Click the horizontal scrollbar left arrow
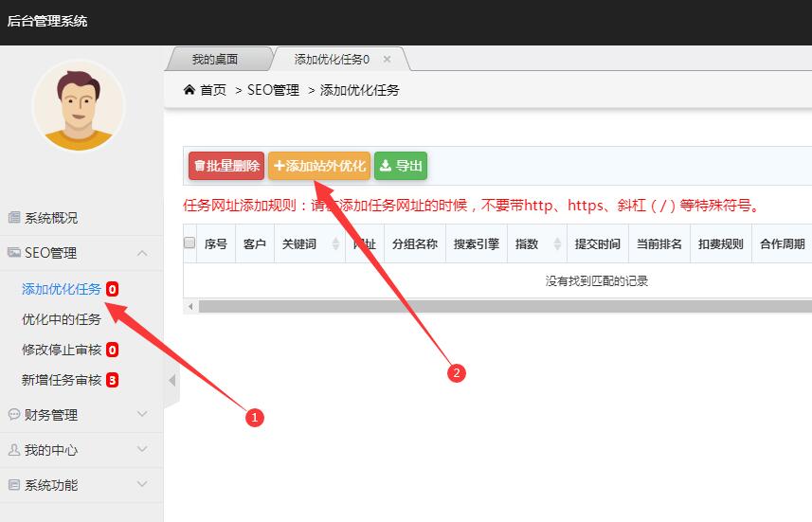This screenshot has width=812, height=522. click(x=190, y=306)
